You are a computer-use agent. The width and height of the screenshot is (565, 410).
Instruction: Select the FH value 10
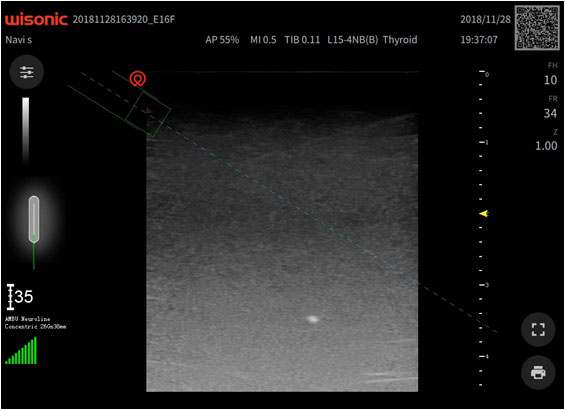[550, 80]
